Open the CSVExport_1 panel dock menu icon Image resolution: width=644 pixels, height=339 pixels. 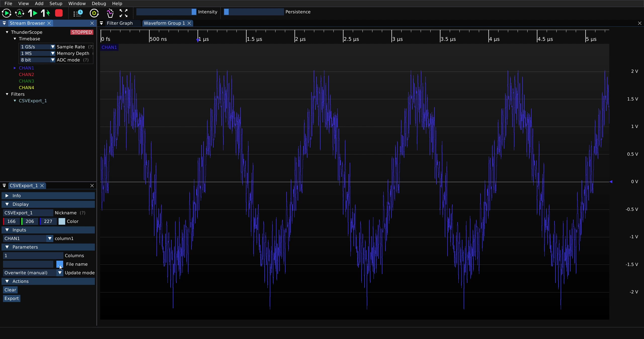4,186
